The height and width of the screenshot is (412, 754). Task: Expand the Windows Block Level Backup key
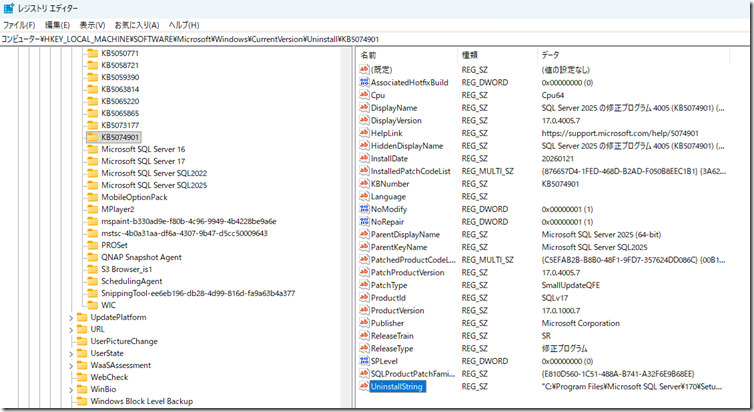tap(70, 401)
